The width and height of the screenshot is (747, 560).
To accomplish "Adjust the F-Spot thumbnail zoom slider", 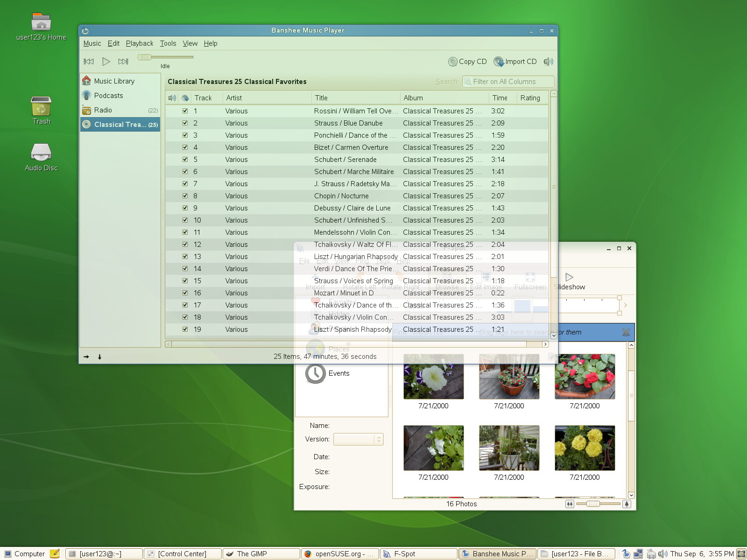I will tap(593, 504).
